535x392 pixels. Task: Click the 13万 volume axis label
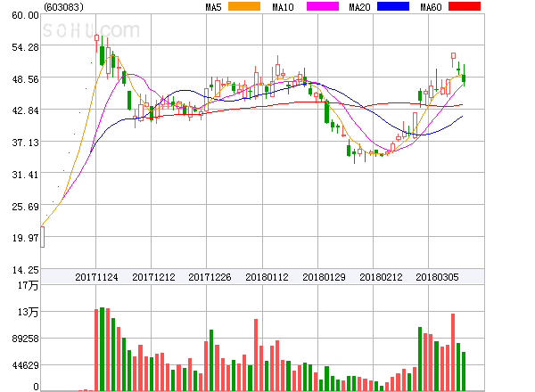29,312
